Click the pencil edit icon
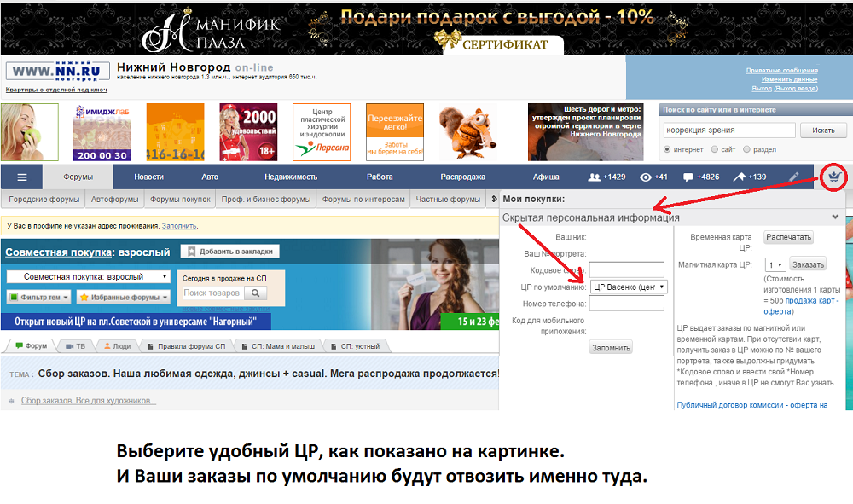This screenshot has height=504, width=853. coord(794,177)
